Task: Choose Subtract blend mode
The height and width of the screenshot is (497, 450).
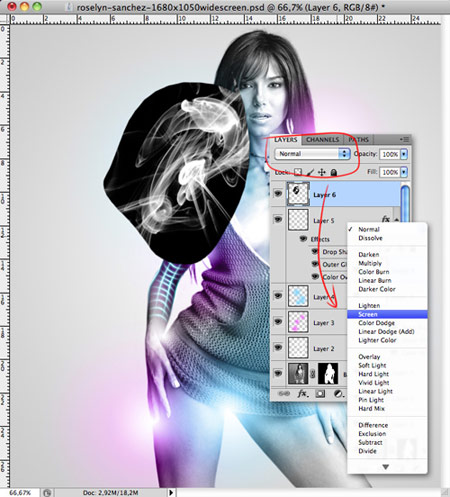Action: click(387, 442)
